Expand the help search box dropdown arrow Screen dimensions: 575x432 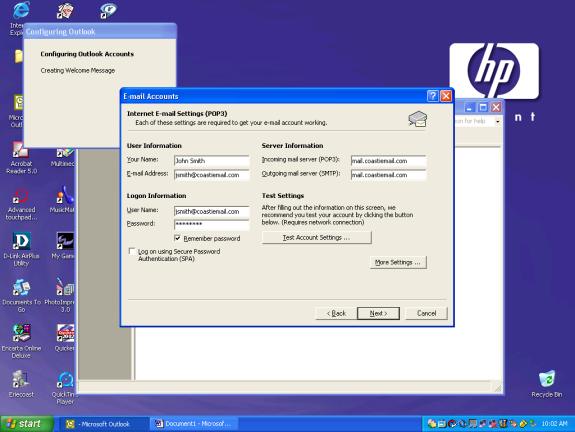pos(497,121)
